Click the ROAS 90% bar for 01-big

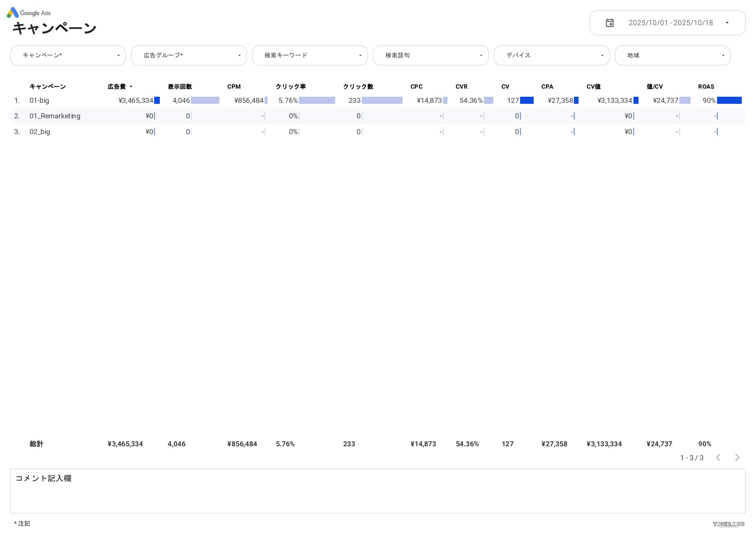click(x=729, y=100)
